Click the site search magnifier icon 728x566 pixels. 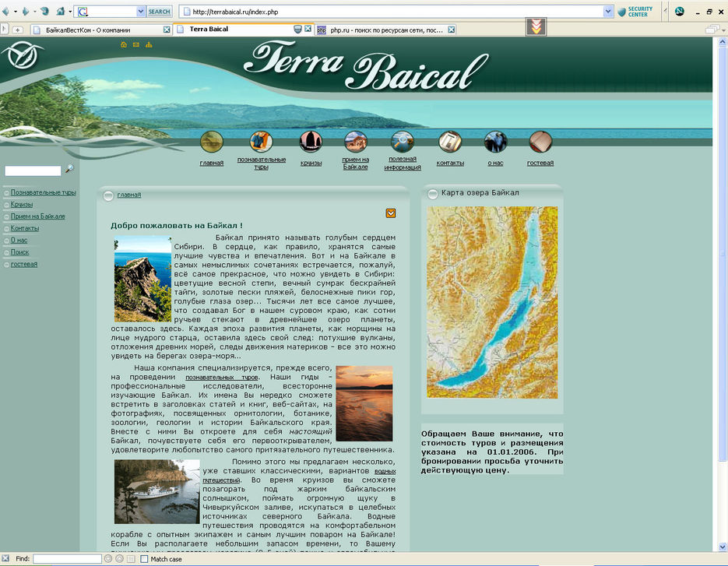click(69, 169)
